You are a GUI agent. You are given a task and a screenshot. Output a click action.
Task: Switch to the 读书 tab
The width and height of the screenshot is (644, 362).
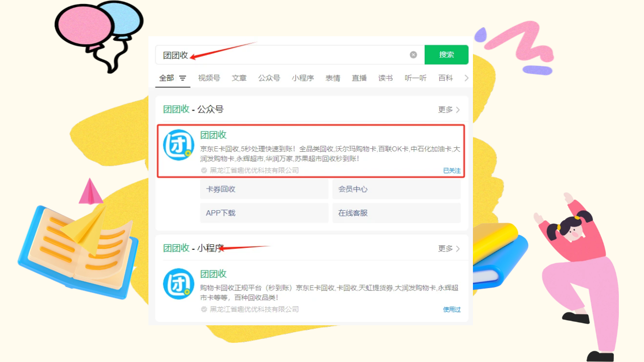coord(385,78)
